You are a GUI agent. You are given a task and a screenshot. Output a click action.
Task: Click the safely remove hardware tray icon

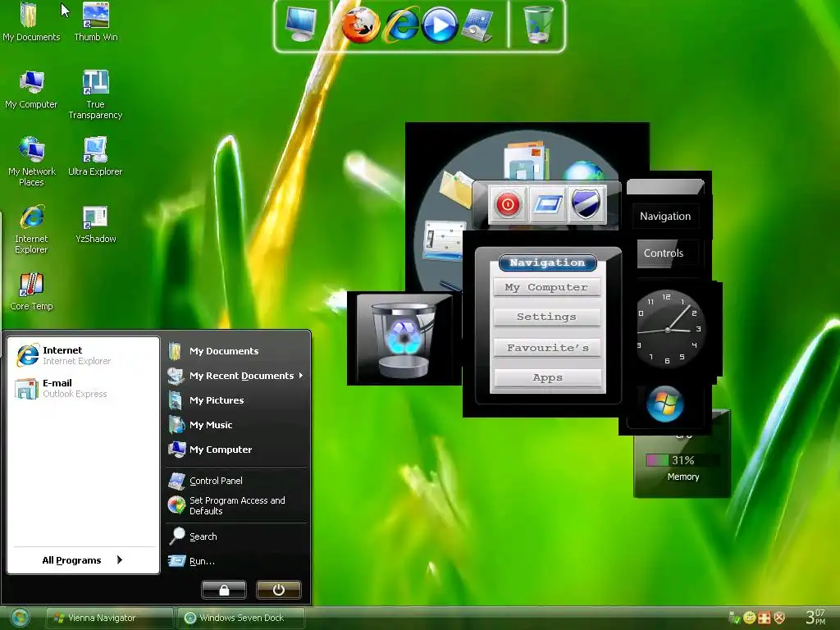point(735,618)
